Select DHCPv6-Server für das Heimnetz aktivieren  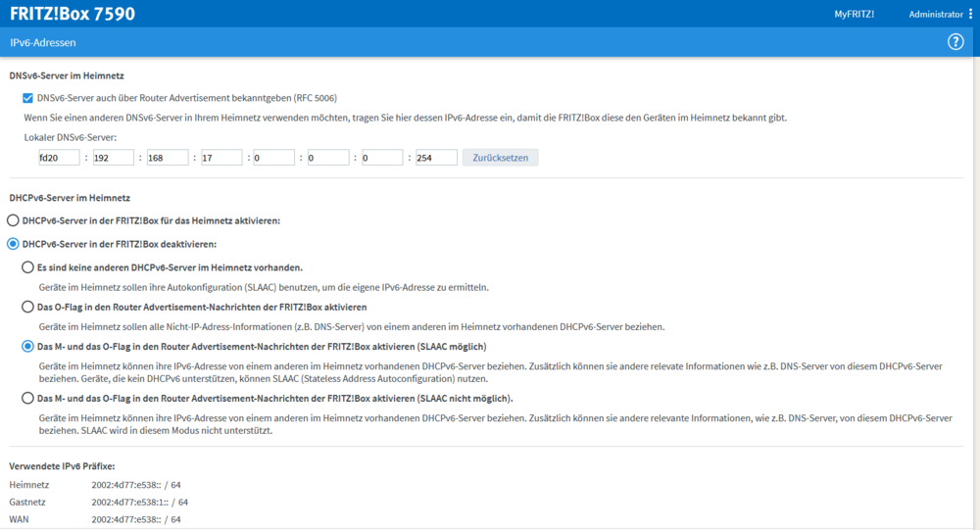click(x=14, y=220)
